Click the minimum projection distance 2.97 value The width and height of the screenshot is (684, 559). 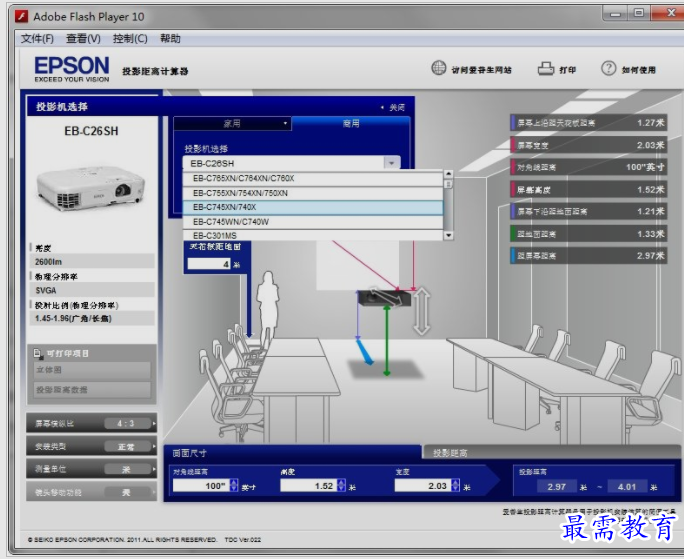tap(557, 487)
